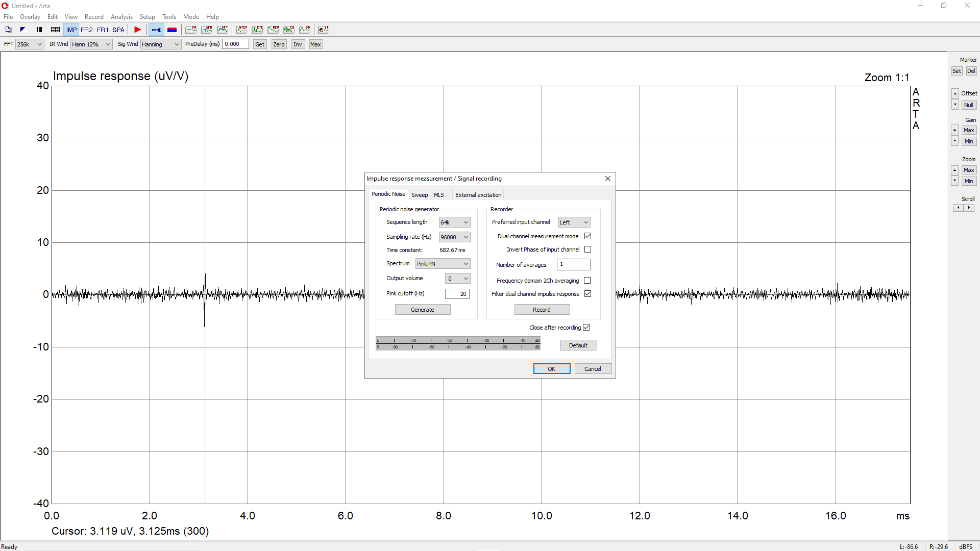Screen dimensions: 980x551
Task: Click the Record button in the dialog
Action: pyautogui.click(x=542, y=310)
